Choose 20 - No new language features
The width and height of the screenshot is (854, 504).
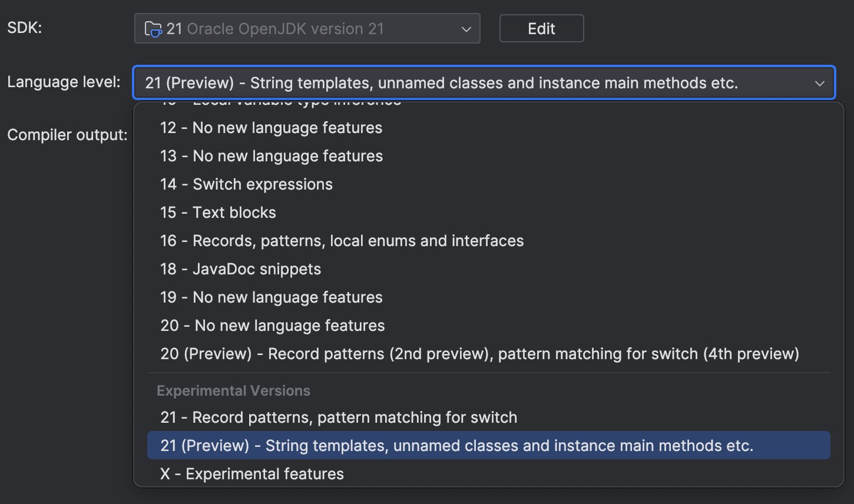pyautogui.click(x=272, y=326)
